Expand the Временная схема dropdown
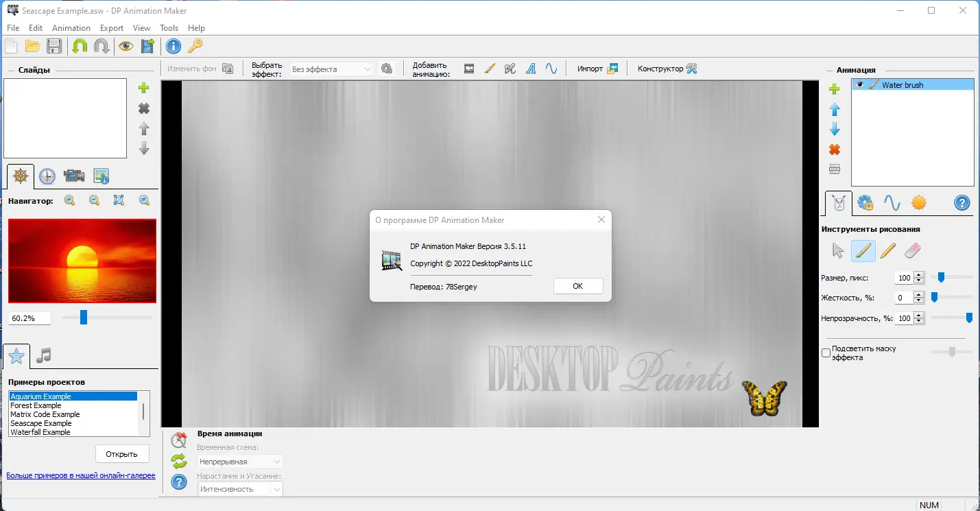This screenshot has width=980, height=511. click(x=240, y=462)
